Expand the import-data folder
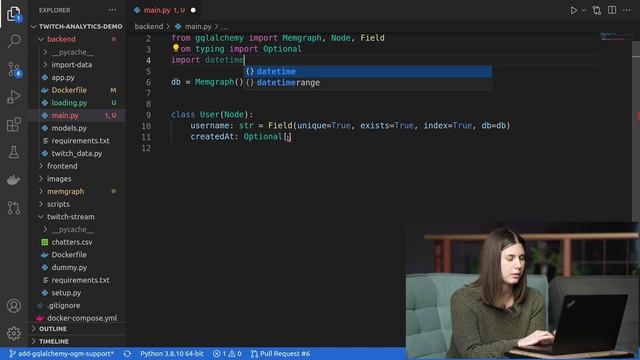 tap(77, 65)
